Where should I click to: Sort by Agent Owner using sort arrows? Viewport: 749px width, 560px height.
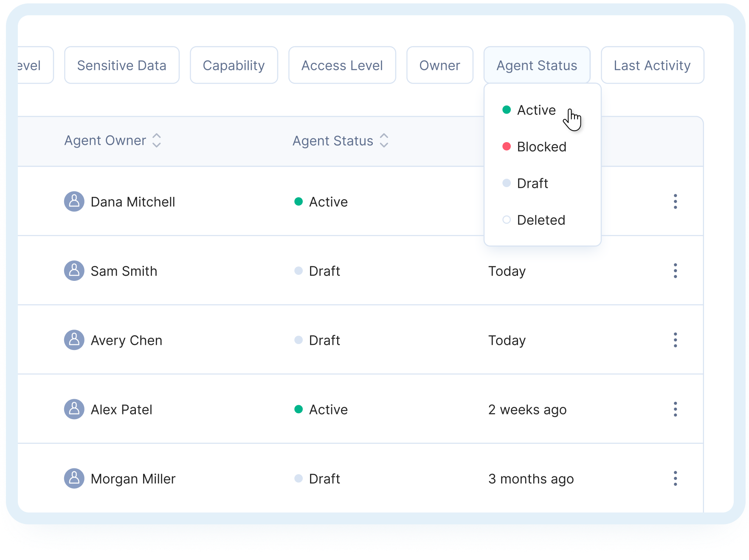click(157, 140)
